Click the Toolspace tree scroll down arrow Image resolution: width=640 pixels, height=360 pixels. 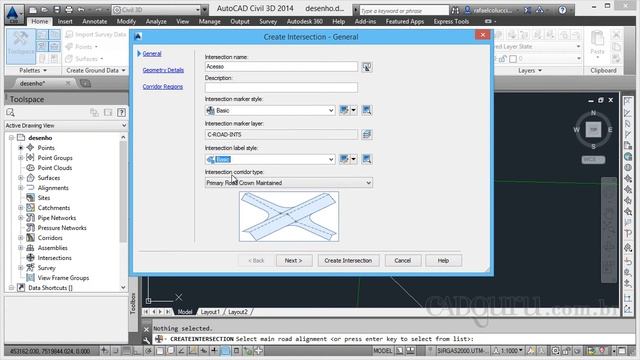123,288
